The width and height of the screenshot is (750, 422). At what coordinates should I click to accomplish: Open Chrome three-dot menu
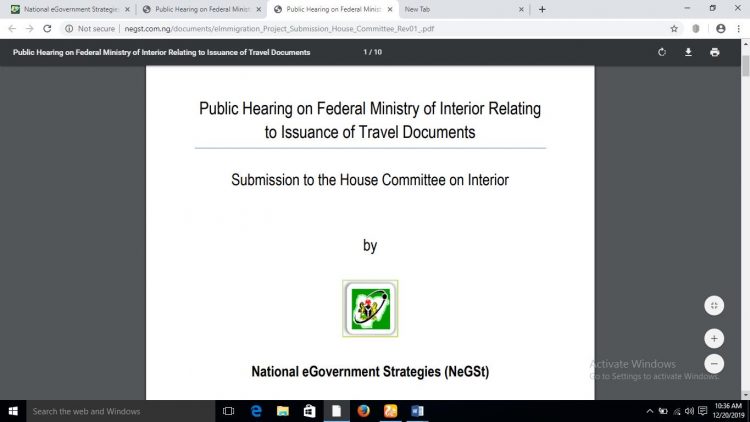[739, 29]
